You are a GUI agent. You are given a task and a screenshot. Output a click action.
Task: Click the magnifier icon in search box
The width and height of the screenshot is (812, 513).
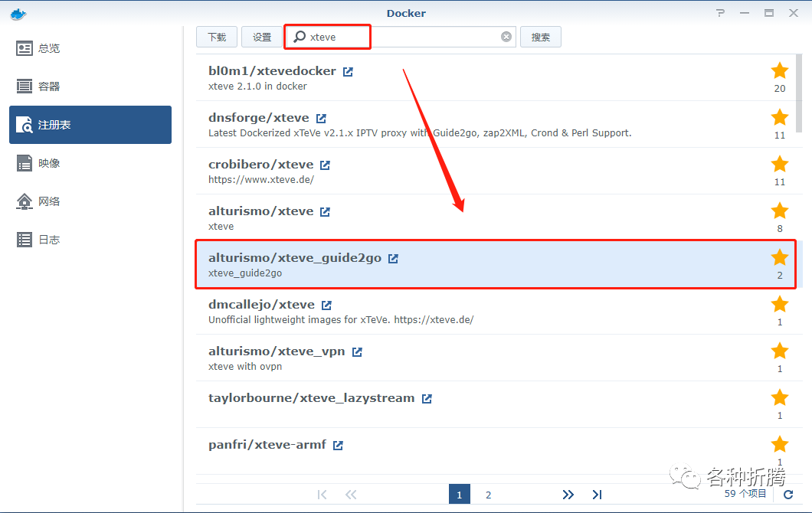point(300,37)
